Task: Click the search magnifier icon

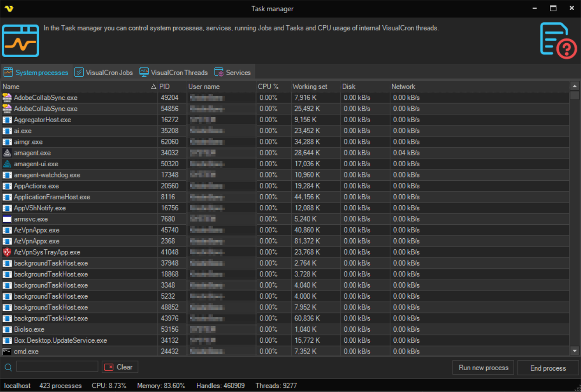Action: (x=8, y=367)
